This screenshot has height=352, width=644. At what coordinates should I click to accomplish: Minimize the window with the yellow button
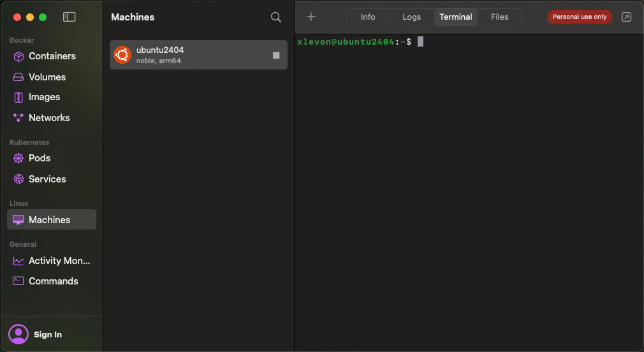pos(30,17)
